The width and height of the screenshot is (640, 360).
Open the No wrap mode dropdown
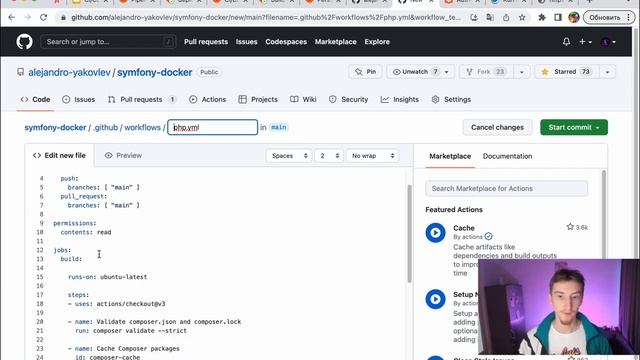tap(373, 156)
